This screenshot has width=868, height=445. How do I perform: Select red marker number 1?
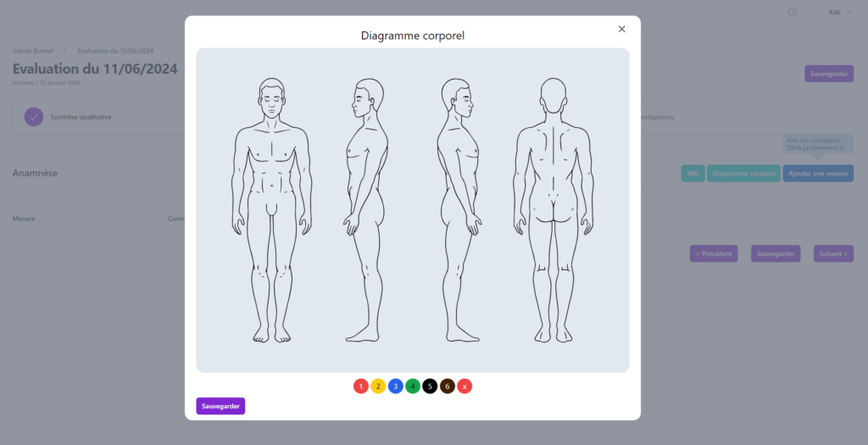361,387
